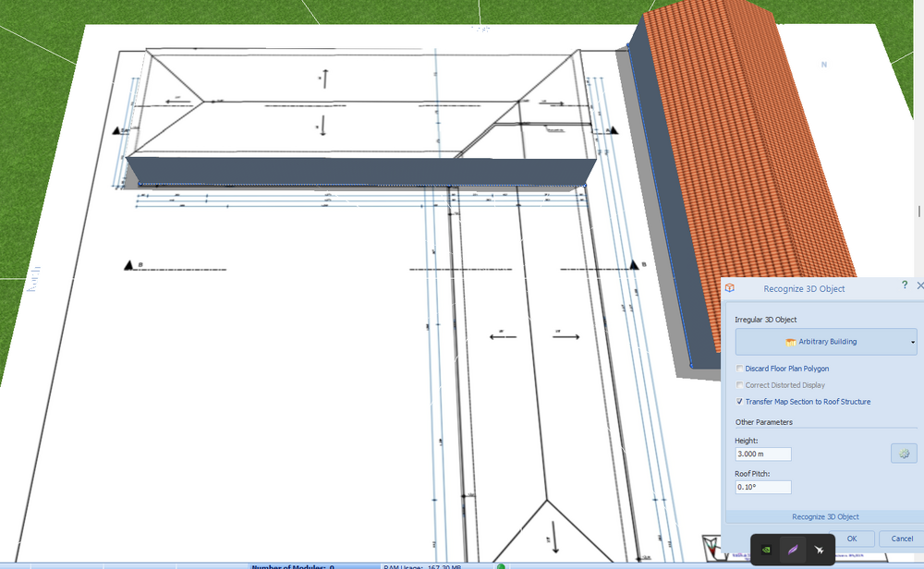Toggle the Correct Distorted Display checkbox

coord(739,385)
